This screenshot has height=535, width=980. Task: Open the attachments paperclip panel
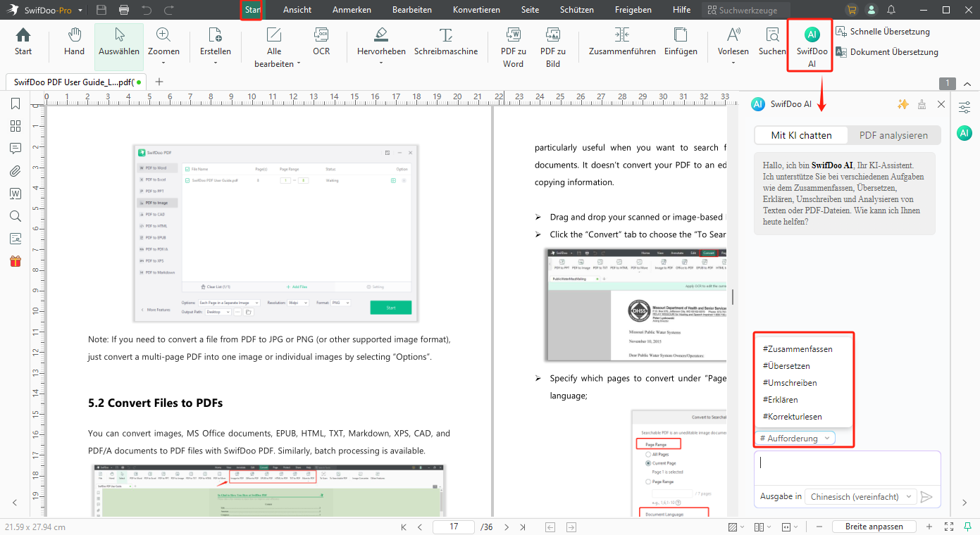pos(15,171)
